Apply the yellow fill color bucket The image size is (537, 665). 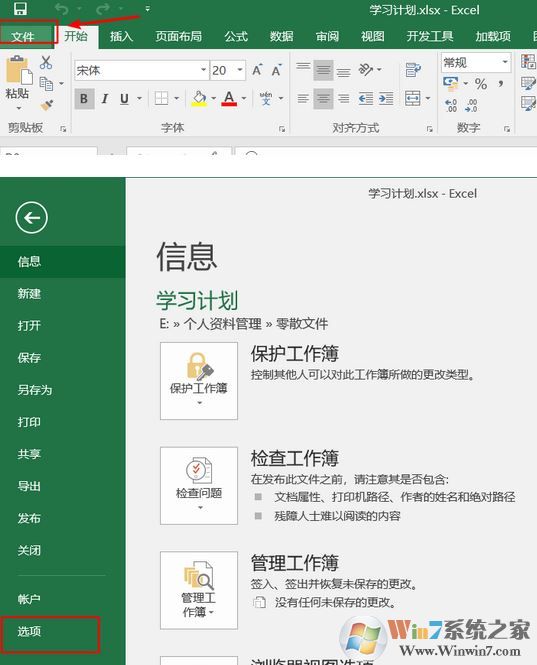coord(199,99)
